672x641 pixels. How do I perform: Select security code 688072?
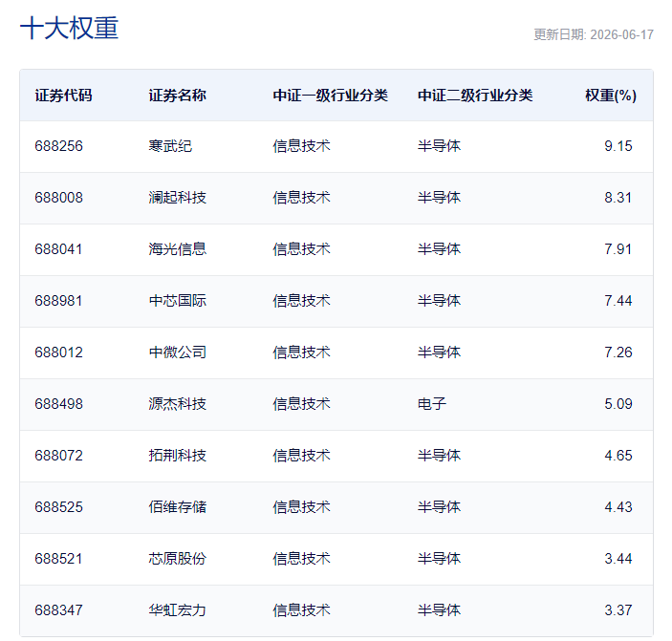pos(58,456)
